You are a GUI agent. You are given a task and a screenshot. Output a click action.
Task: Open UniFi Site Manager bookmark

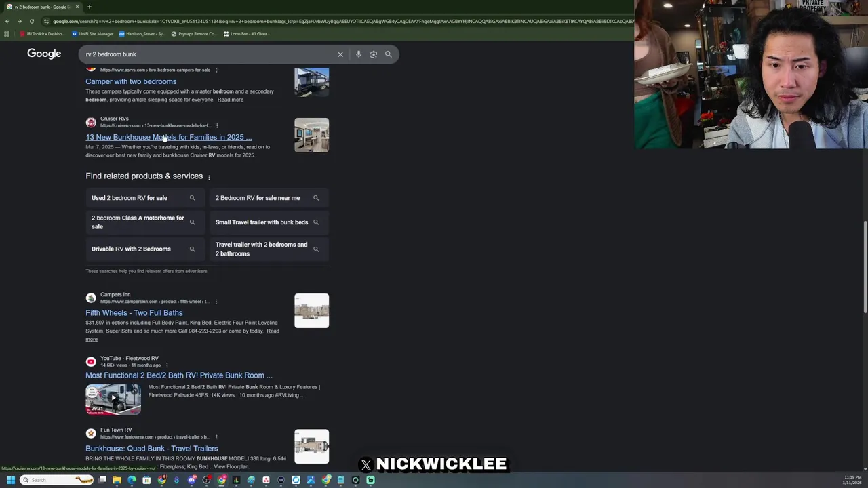coord(93,34)
